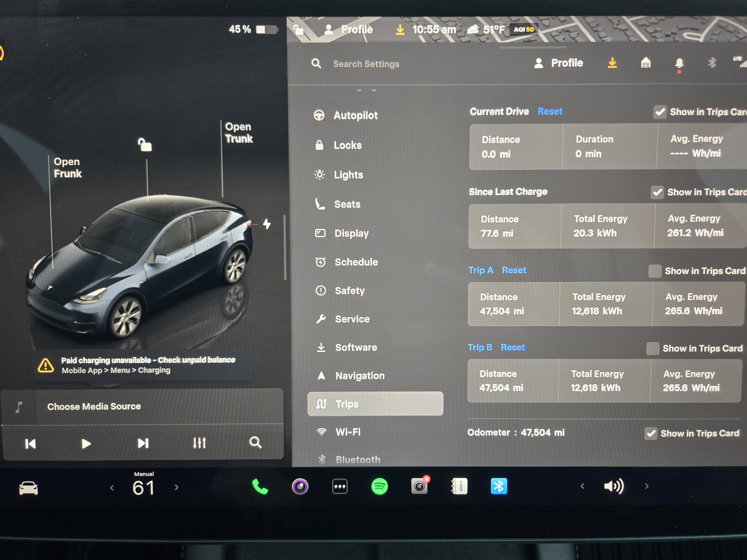Click the Search Settings input field
This screenshot has height=560, width=747.
coord(366,64)
